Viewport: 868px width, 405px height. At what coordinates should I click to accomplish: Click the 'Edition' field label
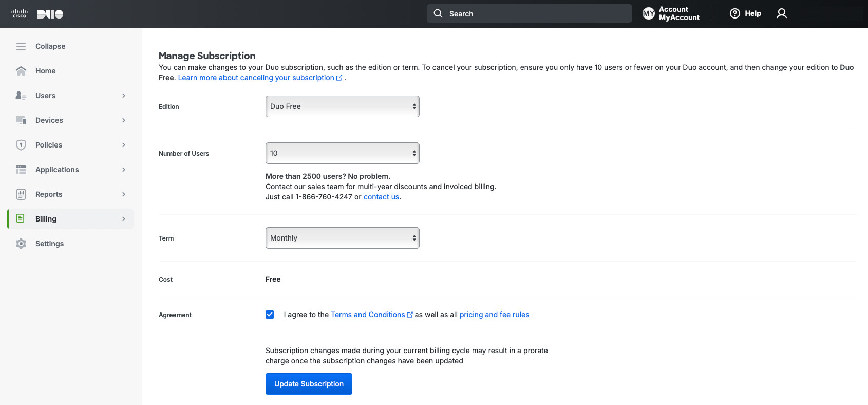coord(169,106)
